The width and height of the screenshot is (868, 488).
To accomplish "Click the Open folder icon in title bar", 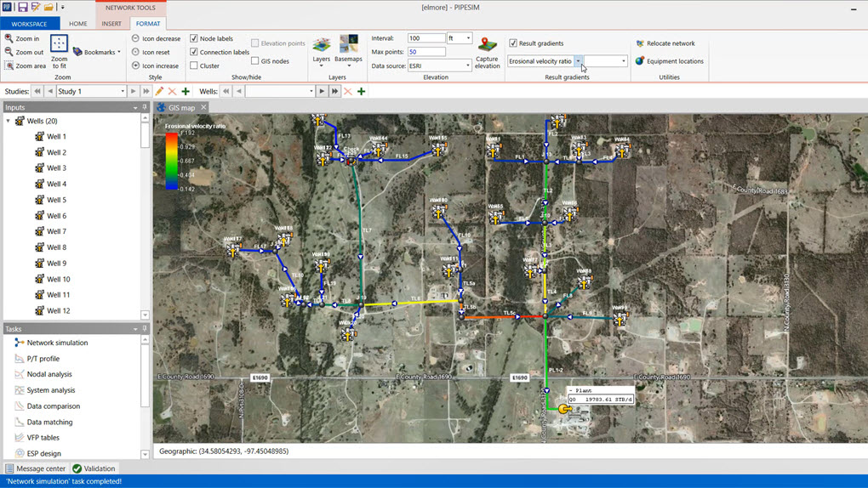I will (x=49, y=7).
